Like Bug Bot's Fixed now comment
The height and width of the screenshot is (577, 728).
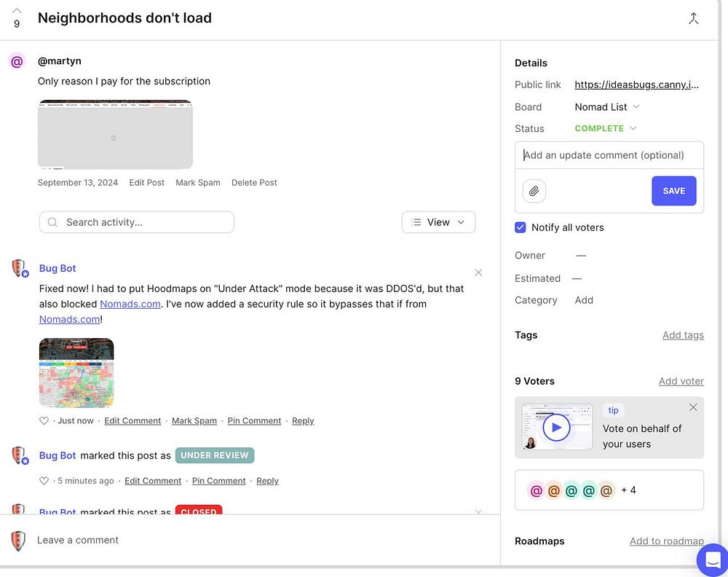coord(44,421)
